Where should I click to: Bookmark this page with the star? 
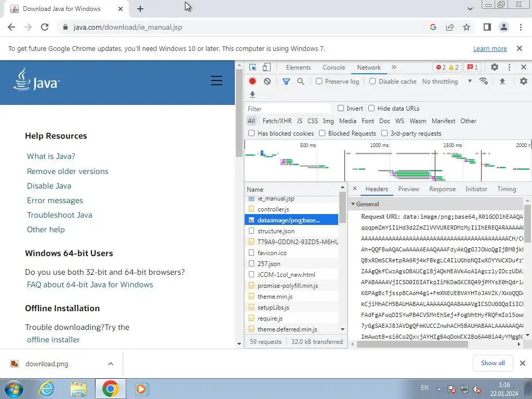pyautogui.click(x=467, y=27)
